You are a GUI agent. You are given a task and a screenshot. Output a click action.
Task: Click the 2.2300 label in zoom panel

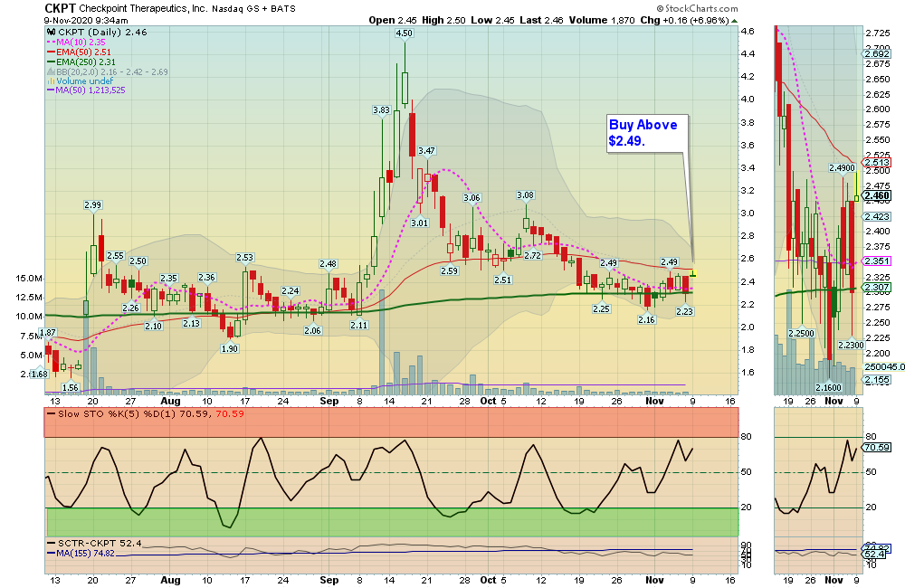click(x=852, y=345)
